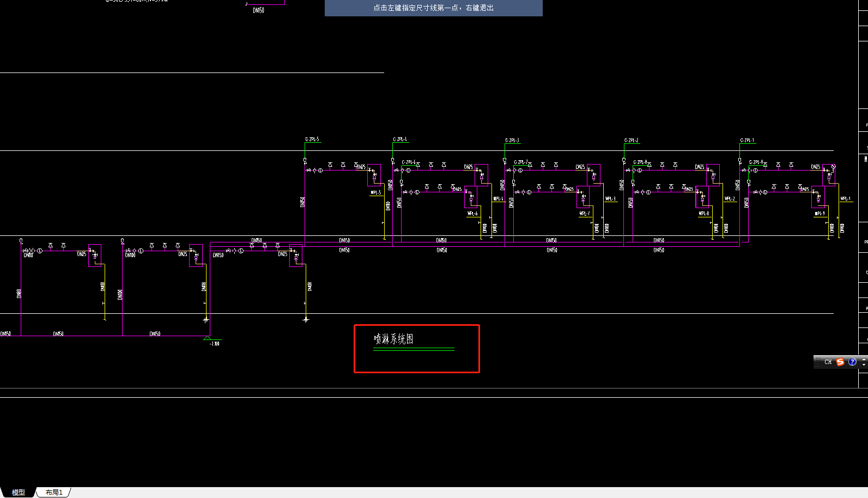The width and height of the screenshot is (868, 498).
Task: Select the valve box above WPL-8
Action: click(x=702, y=197)
